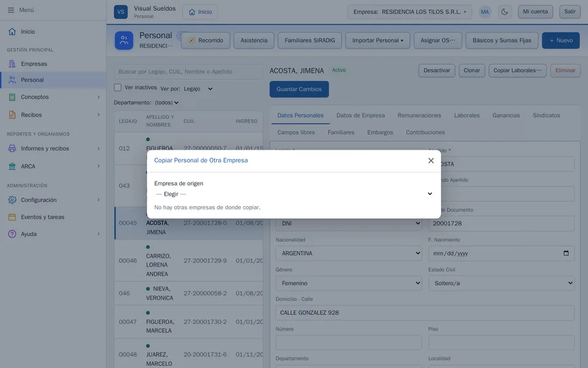Click Familiares SiRADIG button
The width and height of the screenshot is (588, 368).
tap(310, 40)
